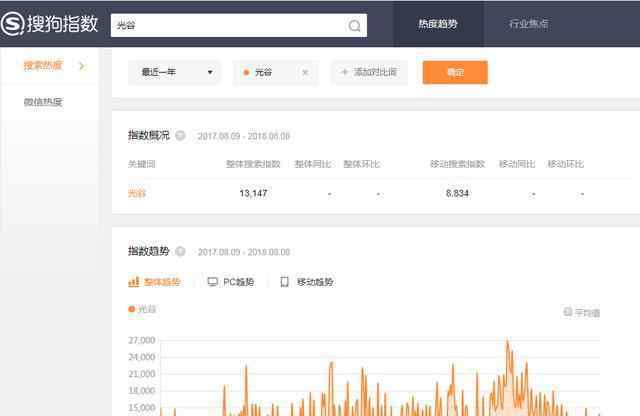This screenshot has height=416, width=640.
Task: Click the orange 确定 button
Action: point(455,72)
